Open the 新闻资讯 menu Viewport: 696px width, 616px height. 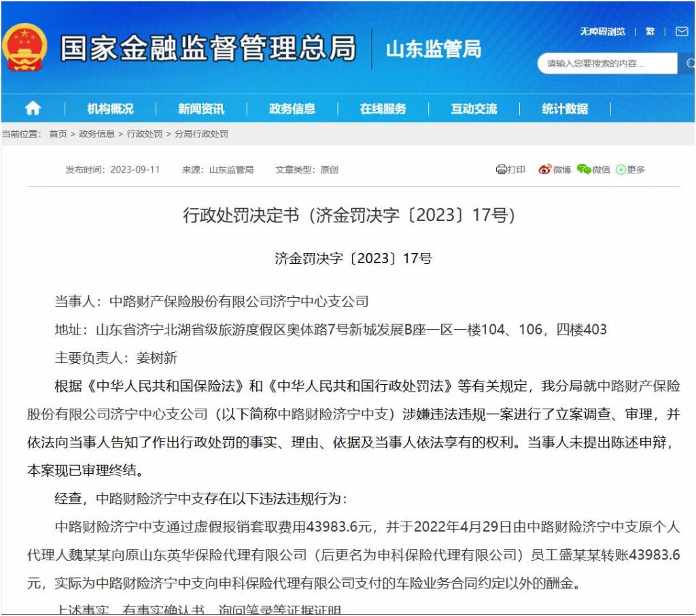click(201, 109)
